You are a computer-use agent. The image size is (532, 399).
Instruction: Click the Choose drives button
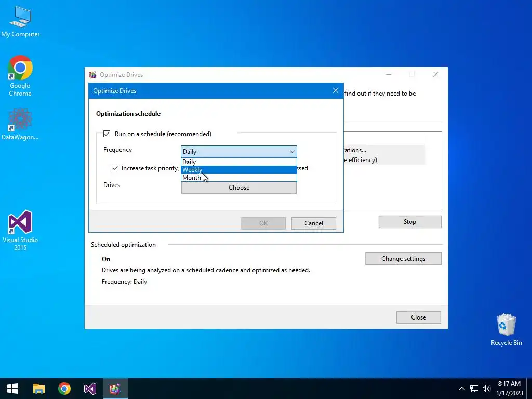pyautogui.click(x=239, y=187)
